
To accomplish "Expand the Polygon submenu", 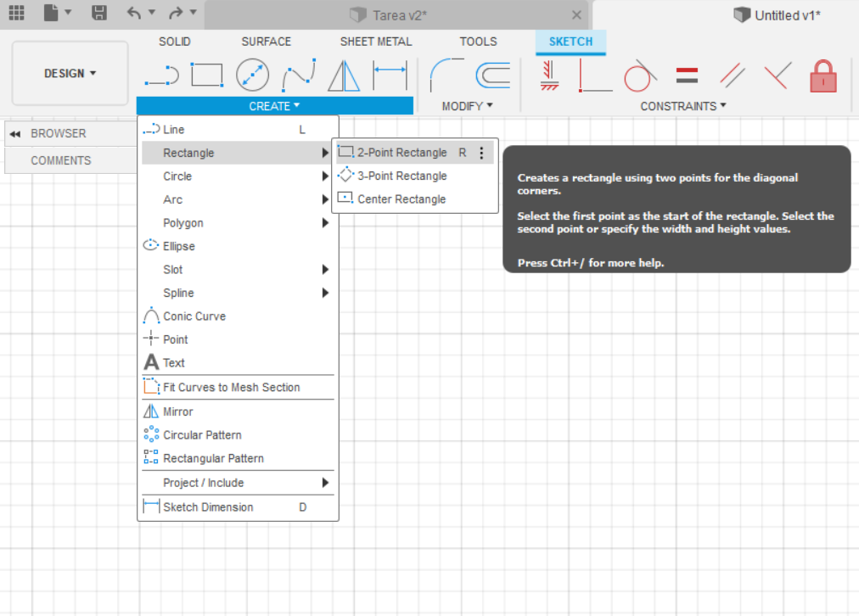I will point(238,223).
